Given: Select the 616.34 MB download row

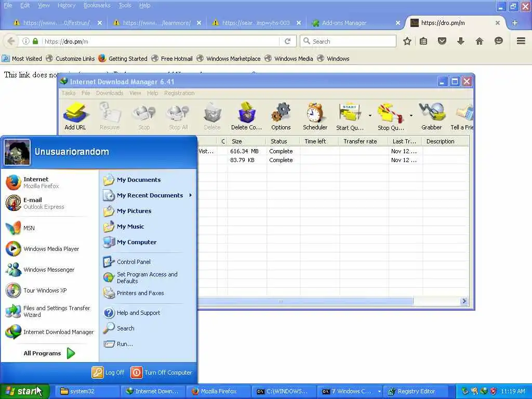Looking at the screenshot, I should coord(334,151).
